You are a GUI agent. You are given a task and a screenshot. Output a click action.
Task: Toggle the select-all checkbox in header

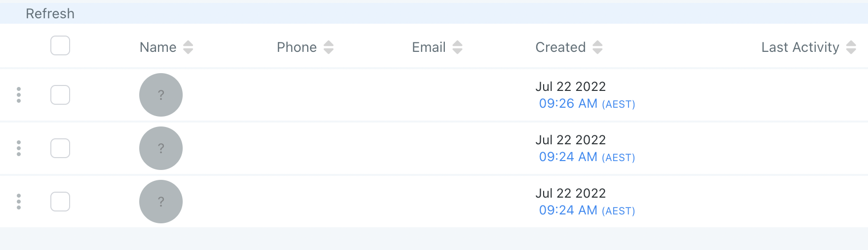tap(60, 45)
